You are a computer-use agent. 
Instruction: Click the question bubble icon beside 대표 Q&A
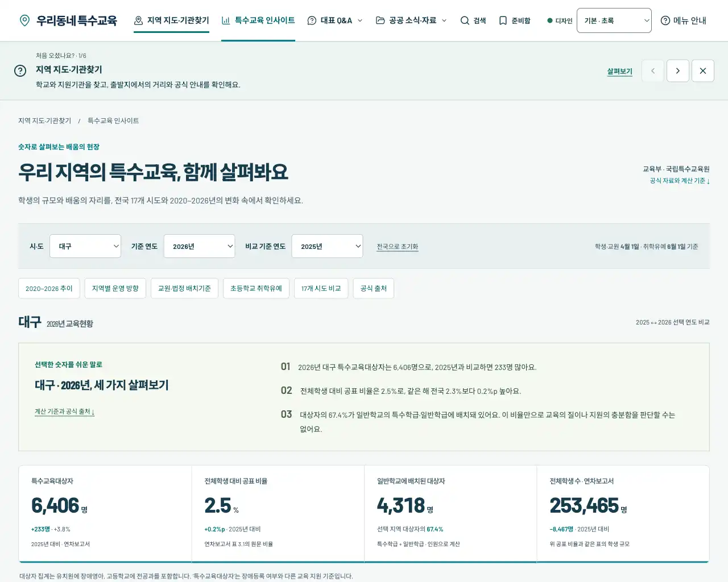(312, 20)
